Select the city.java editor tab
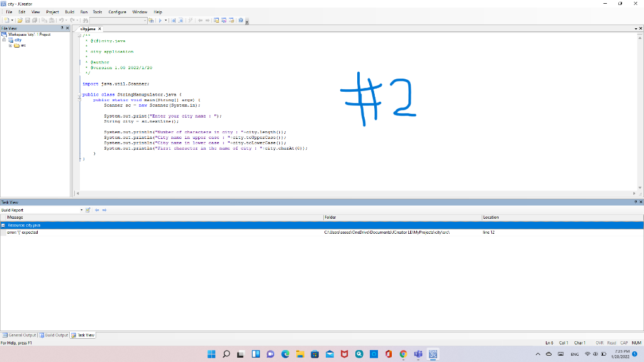 (x=88, y=28)
